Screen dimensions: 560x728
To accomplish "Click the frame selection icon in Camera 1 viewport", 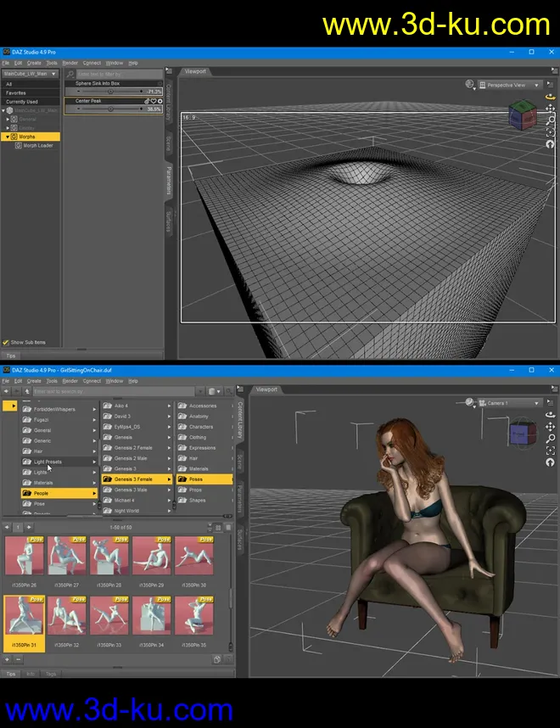I will click(551, 451).
